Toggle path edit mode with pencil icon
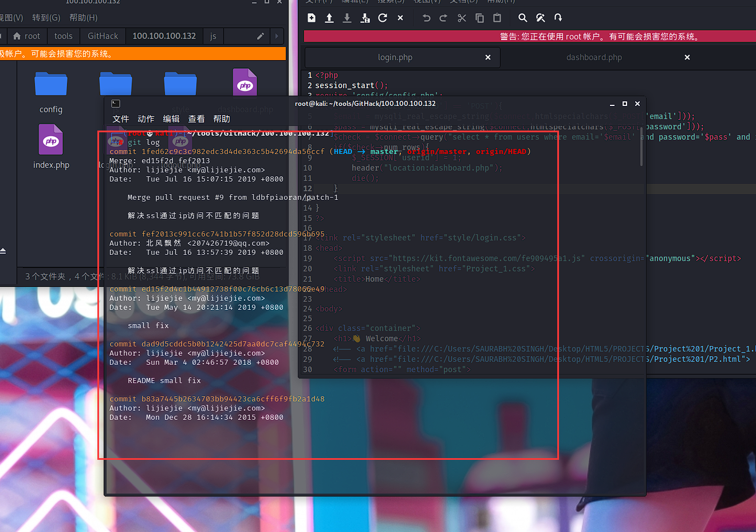This screenshot has width=756, height=532. click(260, 36)
